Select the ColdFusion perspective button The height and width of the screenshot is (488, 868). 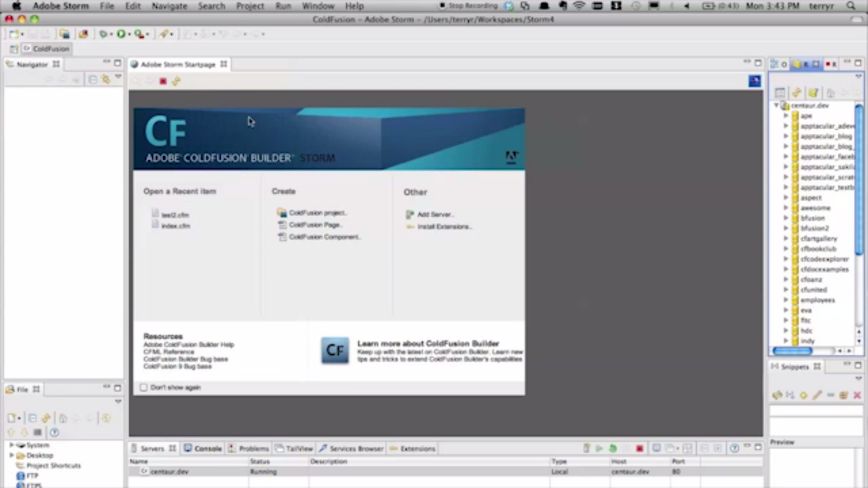[47, 49]
